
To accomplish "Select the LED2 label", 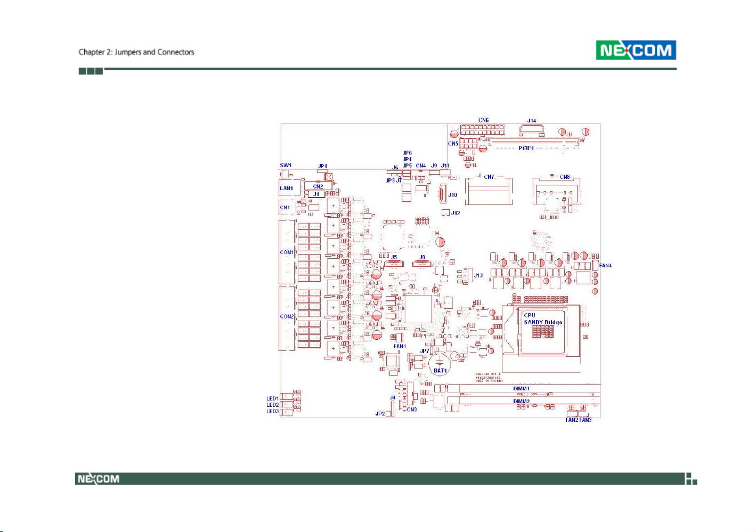I will coord(272,405).
